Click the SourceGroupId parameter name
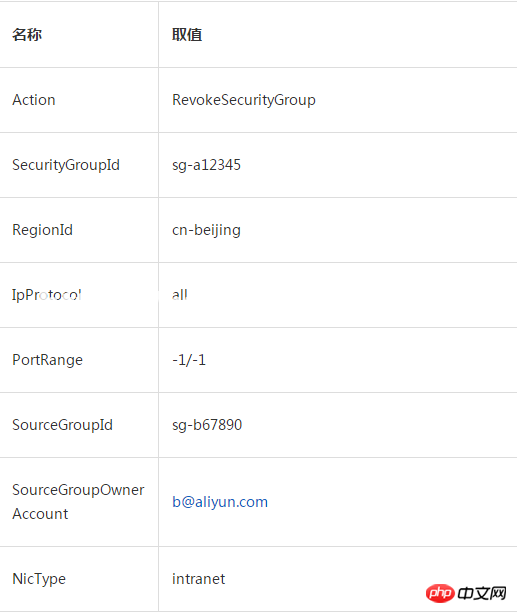Viewport: 517px width, 613px height. pyautogui.click(x=62, y=425)
